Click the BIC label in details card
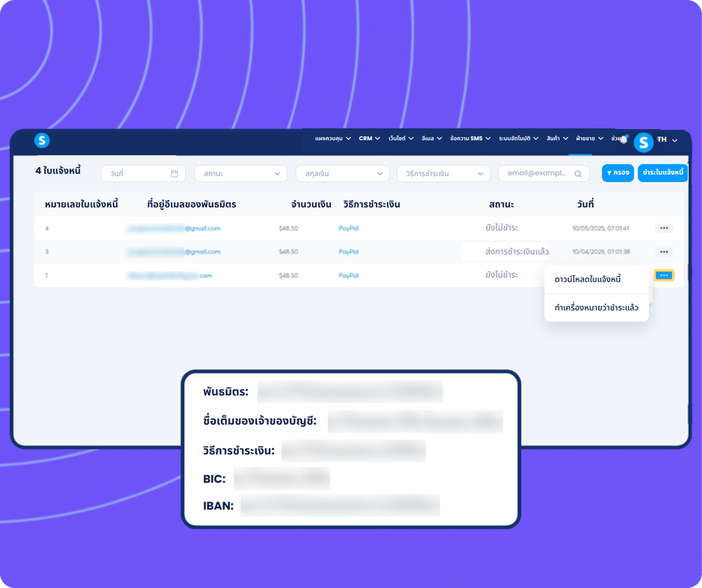This screenshot has width=702, height=588. click(x=214, y=479)
